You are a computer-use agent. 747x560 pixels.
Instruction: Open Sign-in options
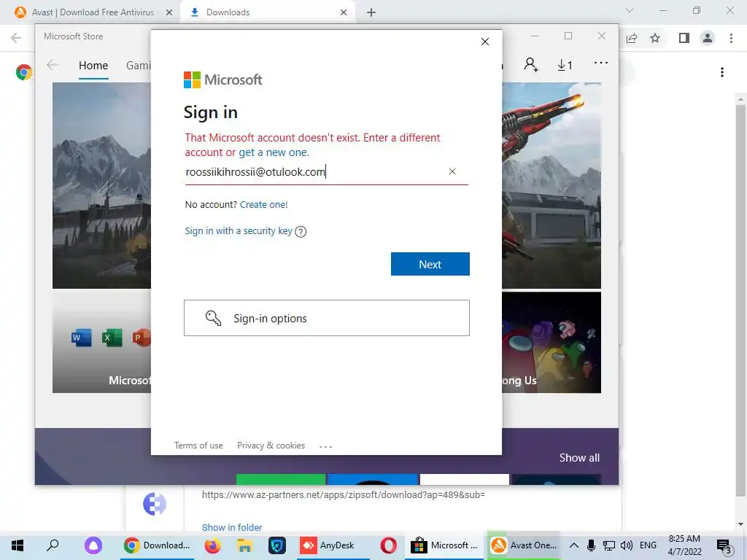tap(327, 318)
